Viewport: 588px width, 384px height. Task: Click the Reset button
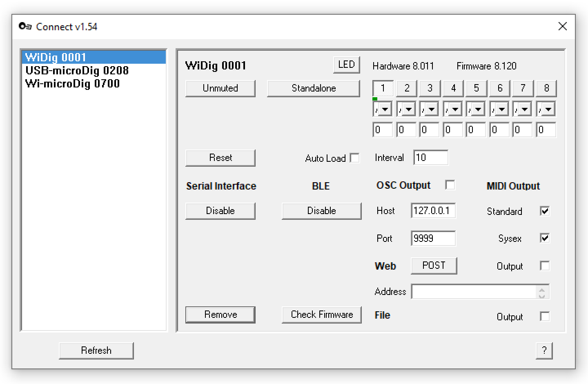coord(220,158)
